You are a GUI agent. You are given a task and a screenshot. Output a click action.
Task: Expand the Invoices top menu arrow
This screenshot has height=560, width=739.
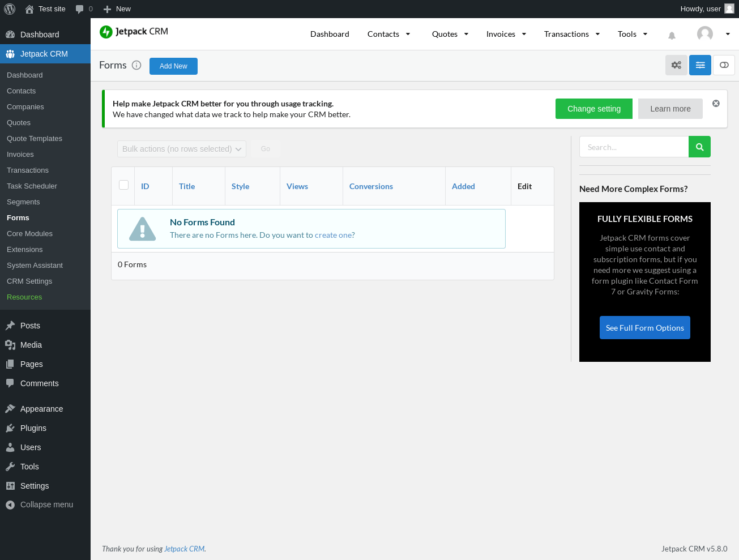pos(524,34)
